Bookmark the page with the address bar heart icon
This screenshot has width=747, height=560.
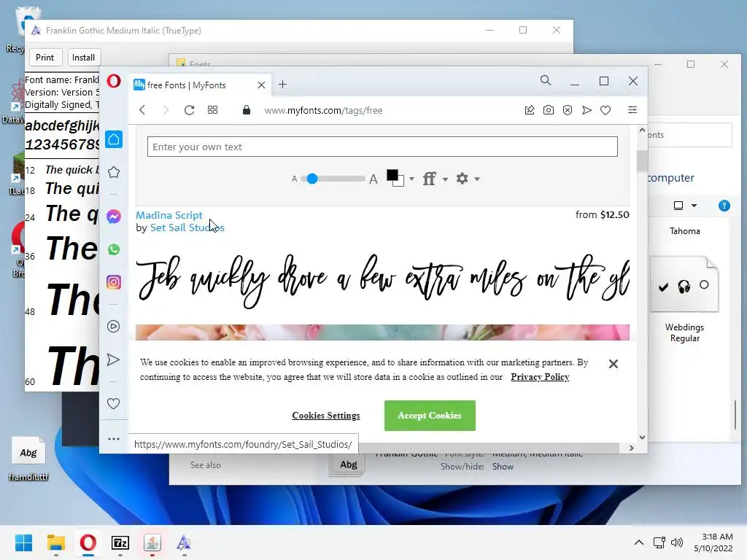pyautogui.click(x=605, y=111)
